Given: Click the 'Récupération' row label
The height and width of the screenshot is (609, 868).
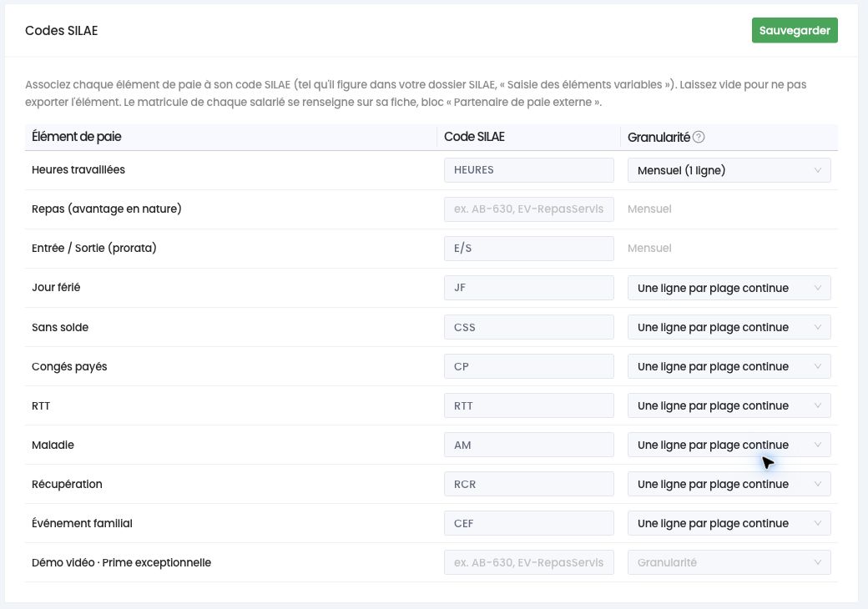Looking at the screenshot, I should (x=67, y=485).
